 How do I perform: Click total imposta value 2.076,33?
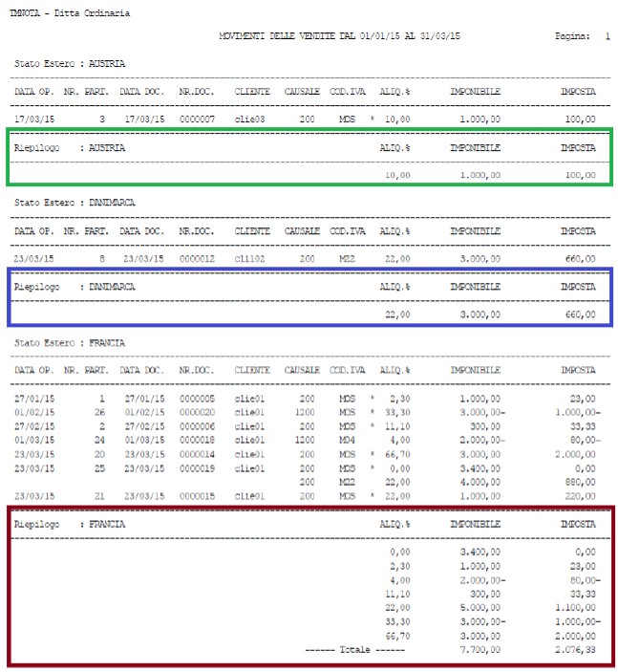575,650
